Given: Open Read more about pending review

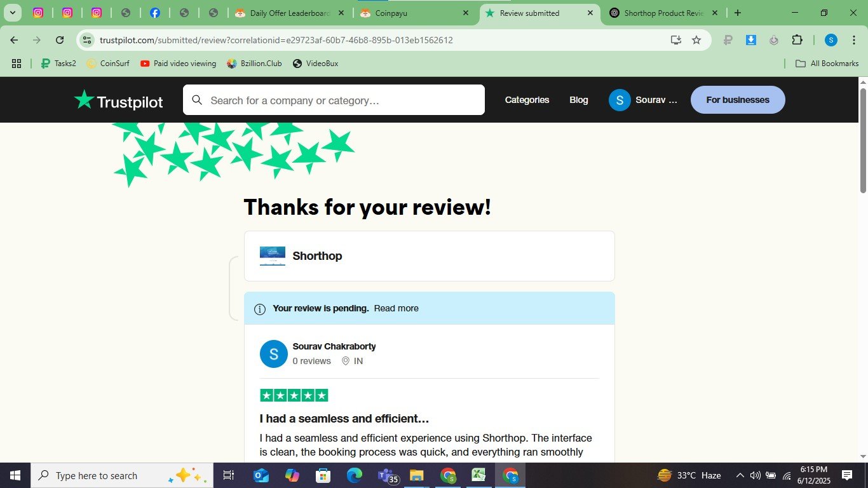Looking at the screenshot, I should pos(396,308).
